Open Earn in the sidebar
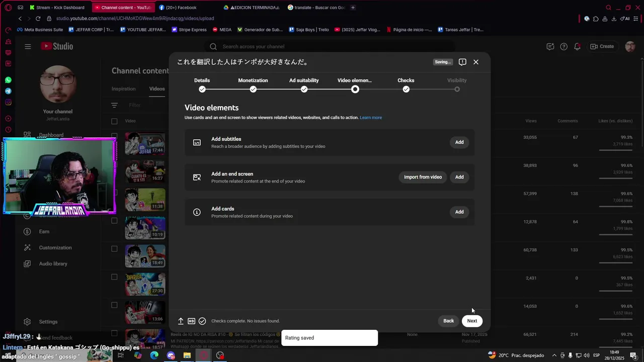 [x=44, y=231]
